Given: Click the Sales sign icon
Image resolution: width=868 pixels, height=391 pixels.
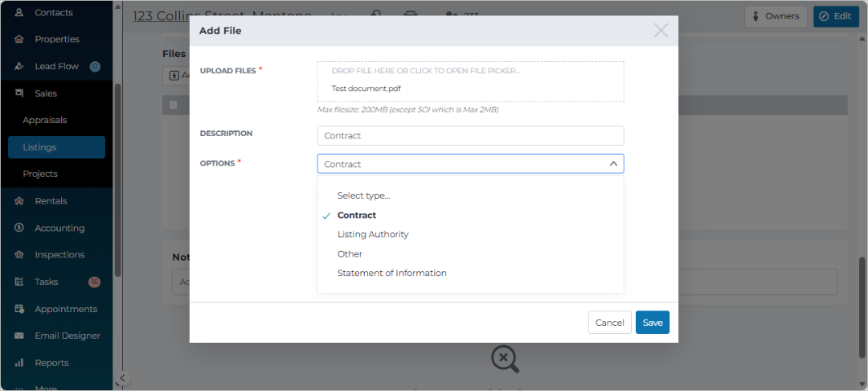Looking at the screenshot, I should point(19,93).
